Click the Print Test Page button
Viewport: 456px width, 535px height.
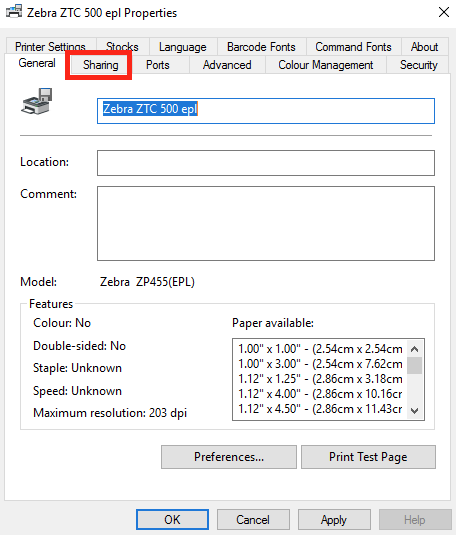click(368, 457)
